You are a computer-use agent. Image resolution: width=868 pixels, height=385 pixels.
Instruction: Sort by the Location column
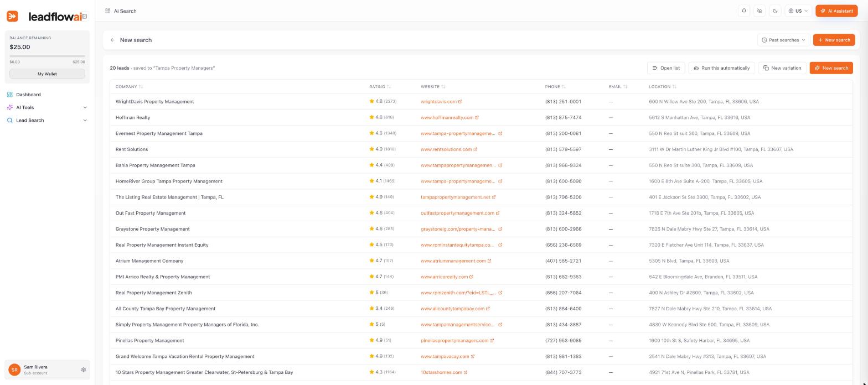tap(663, 87)
